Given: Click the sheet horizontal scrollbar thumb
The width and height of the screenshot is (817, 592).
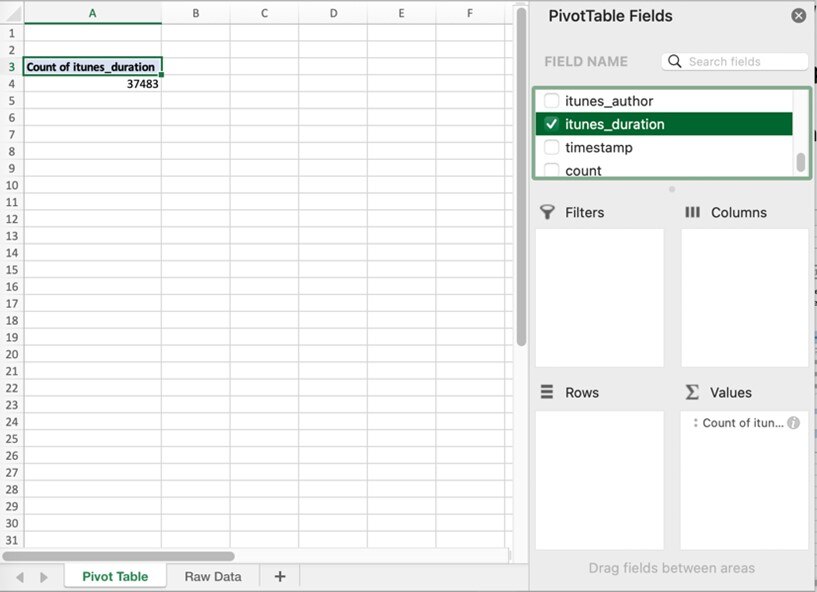Looking at the screenshot, I should coord(118,556).
